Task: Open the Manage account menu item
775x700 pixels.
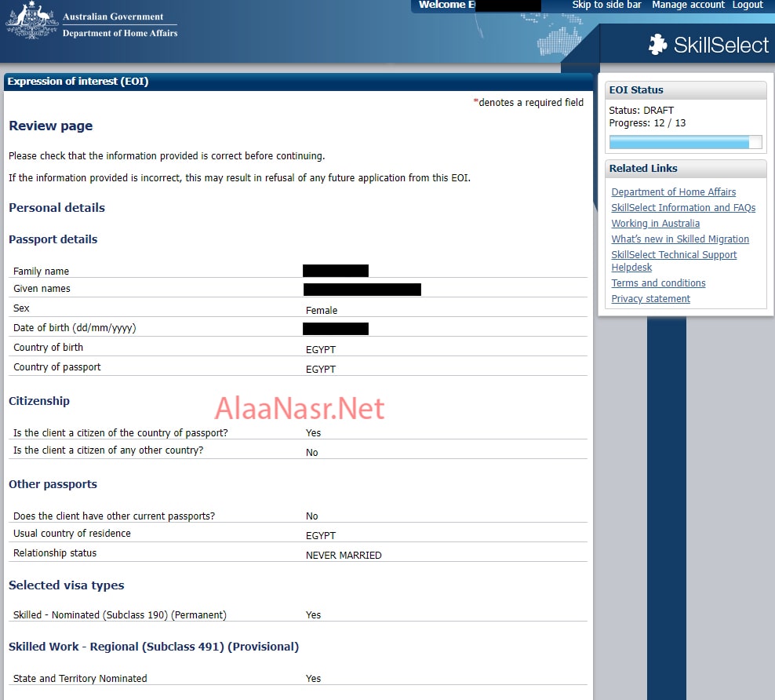Action: coord(688,5)
